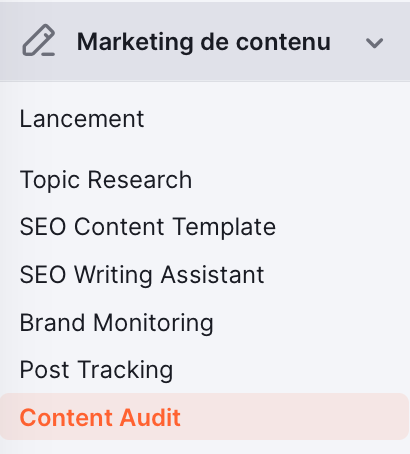Go to SEO Content Template
Screen dimensions: 410x454
(x=148, y=227)
